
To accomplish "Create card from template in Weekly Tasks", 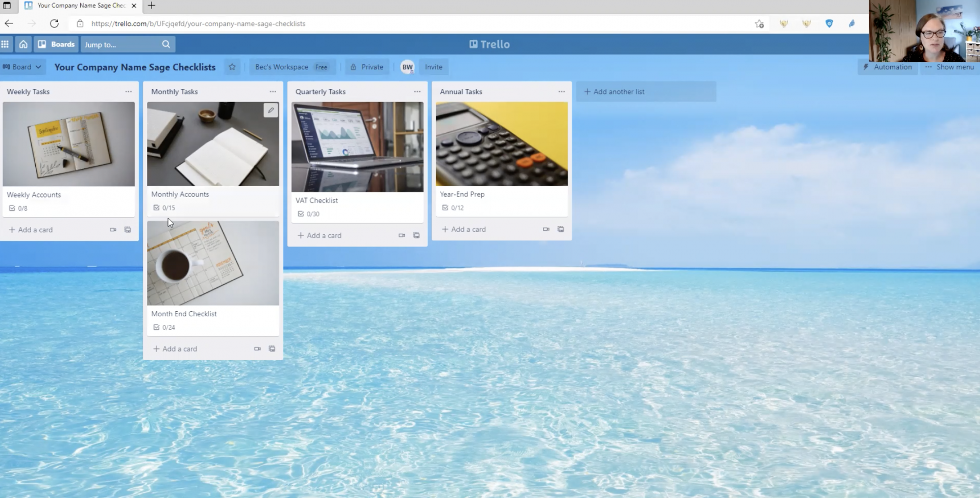I will click(x=128, y=230).
